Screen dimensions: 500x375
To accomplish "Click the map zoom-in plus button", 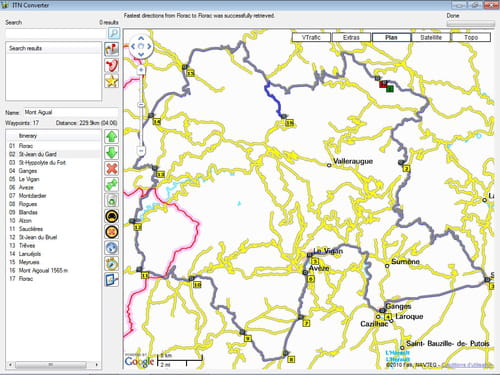I will point(141,70).
